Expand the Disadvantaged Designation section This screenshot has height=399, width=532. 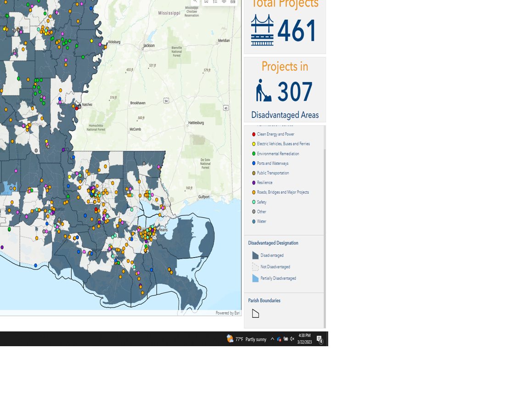273,242
